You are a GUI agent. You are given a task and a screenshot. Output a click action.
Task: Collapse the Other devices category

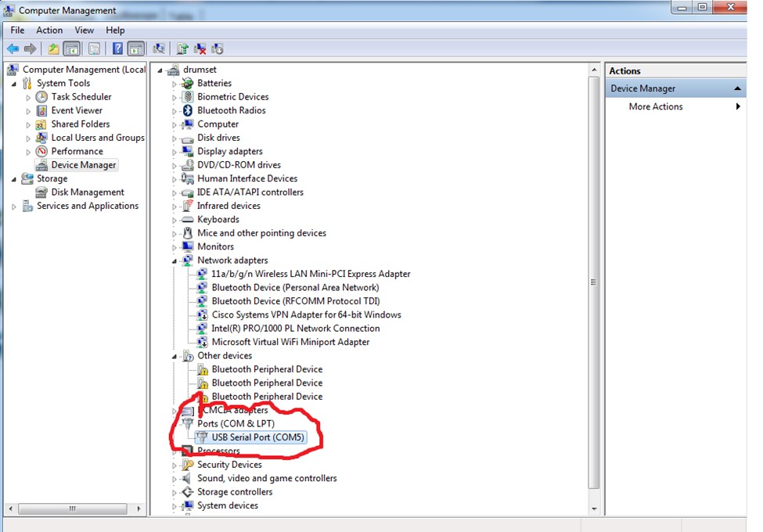click(175, 357)
